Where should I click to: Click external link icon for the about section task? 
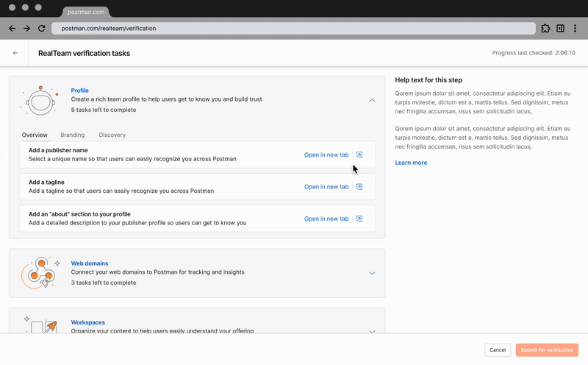tap(359, 219)
